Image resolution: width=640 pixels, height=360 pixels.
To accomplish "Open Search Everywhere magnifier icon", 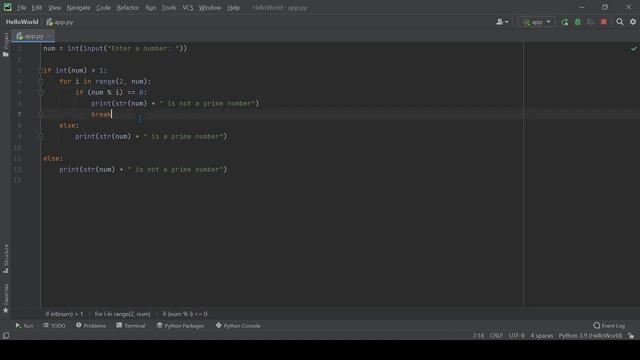I will (x=620, y=22).
